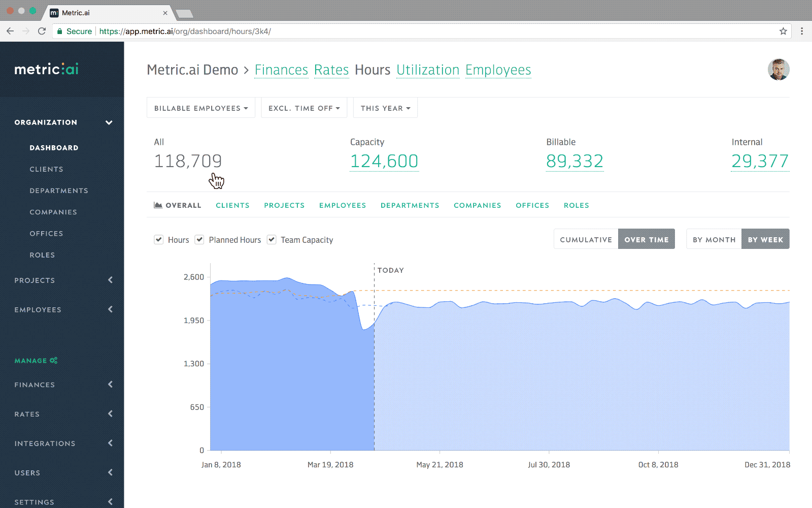
Task: Go to the Rates header link
Action: pyautogui.click(x=331, y=70)
